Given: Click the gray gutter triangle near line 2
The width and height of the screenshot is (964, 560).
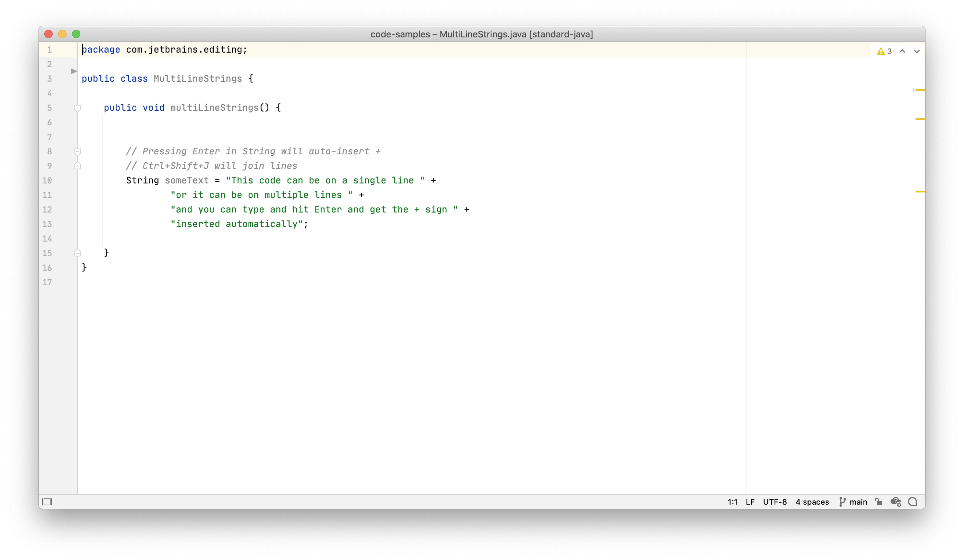Looking at the screenshot, I should (74, 71).
